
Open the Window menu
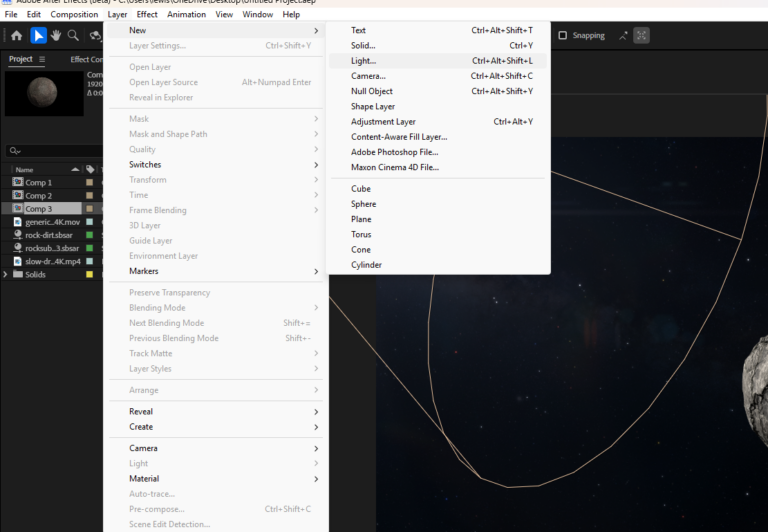[257, 14]
